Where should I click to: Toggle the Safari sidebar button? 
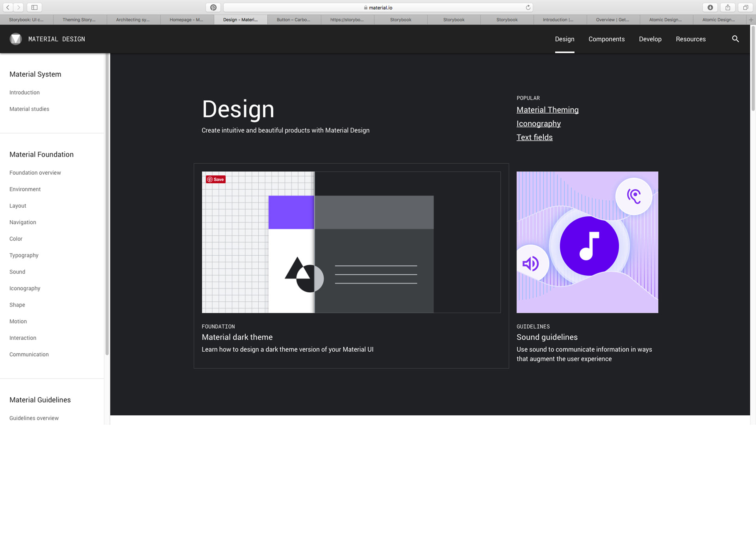click(35, 7)
